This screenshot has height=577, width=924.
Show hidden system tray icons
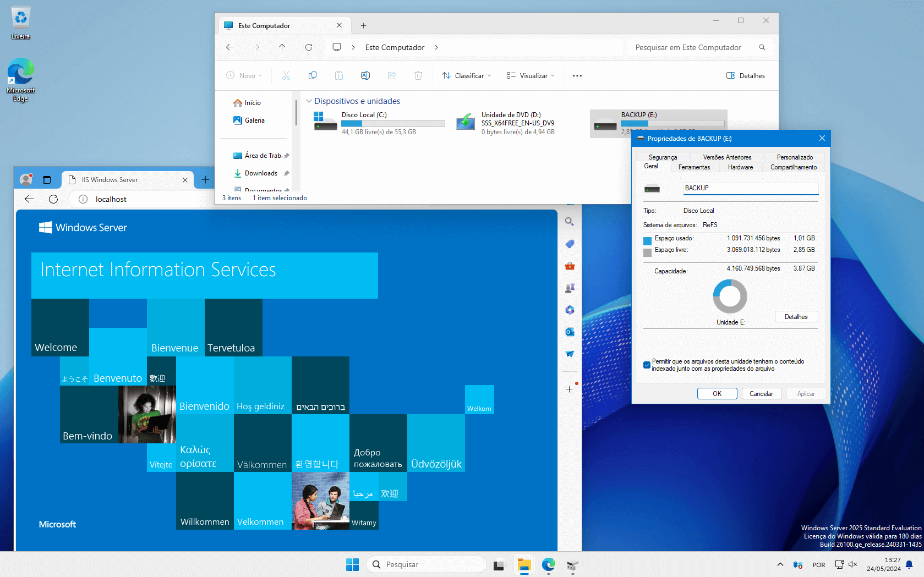(780, 564)
